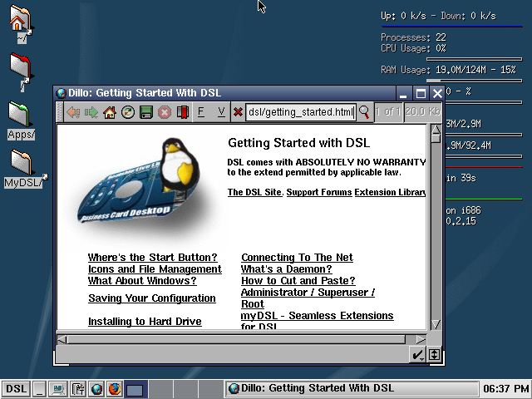Viewport: 532px width, 399px height.
Task: Open the home folder desktop icon
Action: tap(21, 24)
